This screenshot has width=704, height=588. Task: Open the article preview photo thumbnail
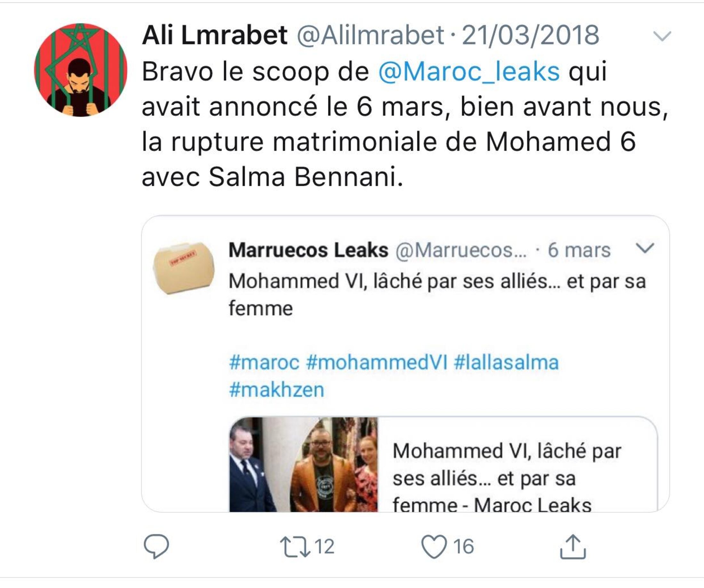(303, 464)
